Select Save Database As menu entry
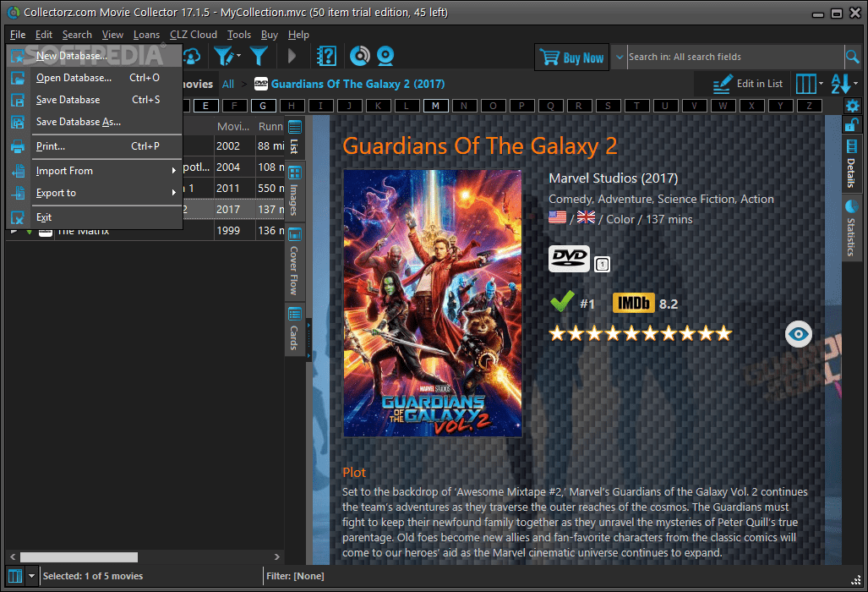The width and height of the screenshot is (868, 592). click(94, 122)
